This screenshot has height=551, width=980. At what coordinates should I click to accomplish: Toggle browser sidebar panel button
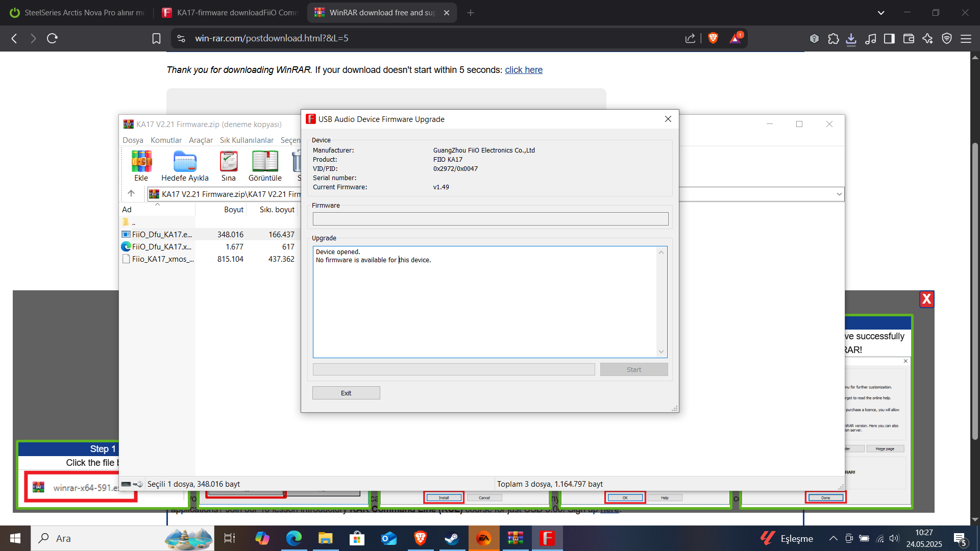pyautogui.click(x=889, y=39)
